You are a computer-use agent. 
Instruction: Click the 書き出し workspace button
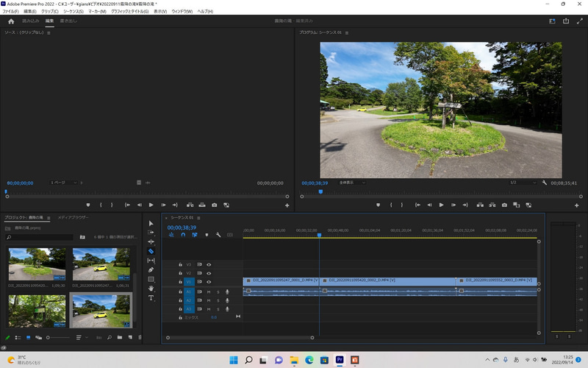pyautogui.click(x=68, y=21)
